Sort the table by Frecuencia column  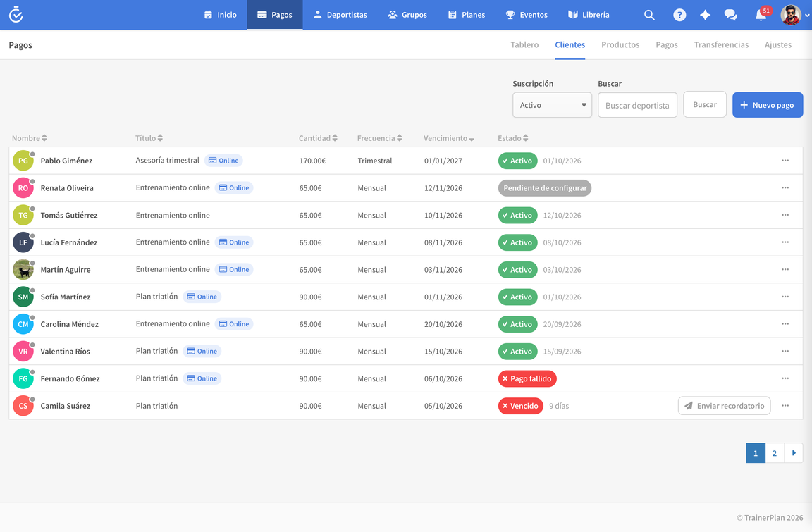pyautogui.click(x=380, y=138)
